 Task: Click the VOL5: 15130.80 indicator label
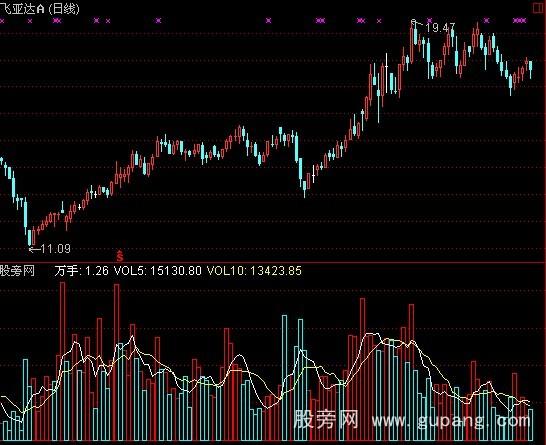[x=158, y=271]
